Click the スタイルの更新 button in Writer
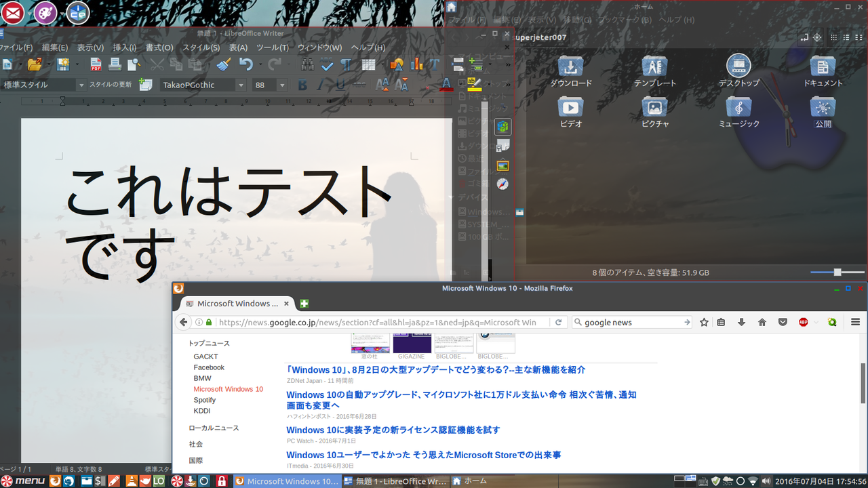Screen dimensions: 868x488 [x=111, y=85]
